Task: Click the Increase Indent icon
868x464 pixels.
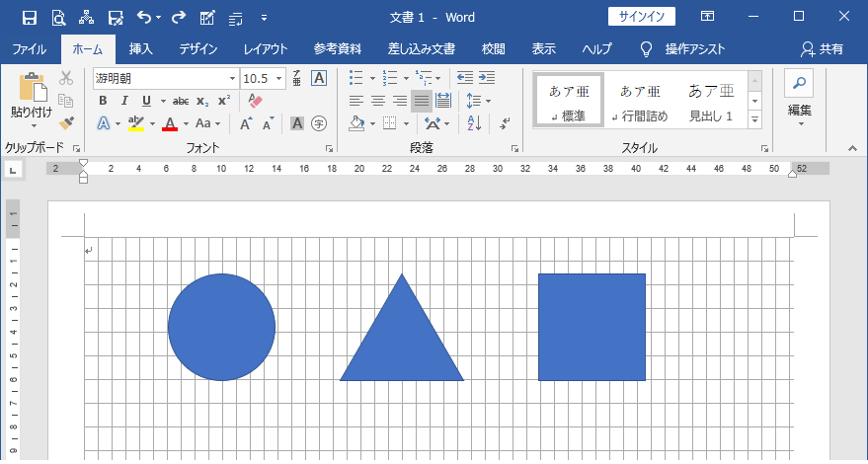Action: [487, 78]
